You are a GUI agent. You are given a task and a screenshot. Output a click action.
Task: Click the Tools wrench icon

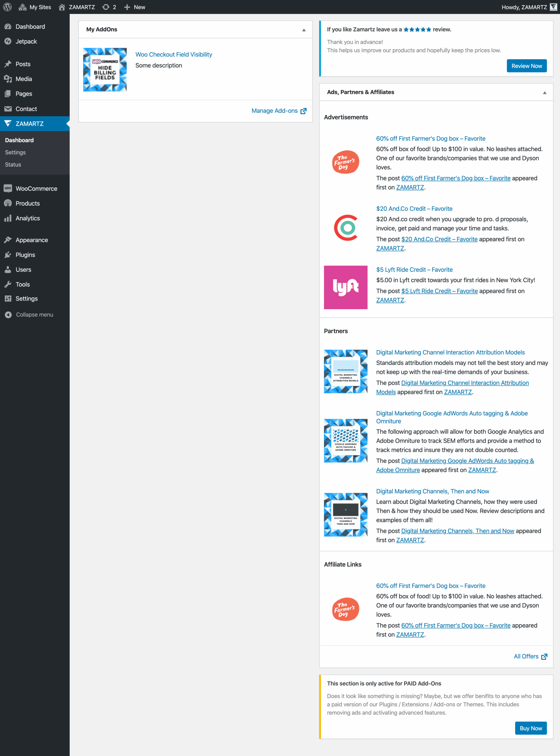[8, 284]
